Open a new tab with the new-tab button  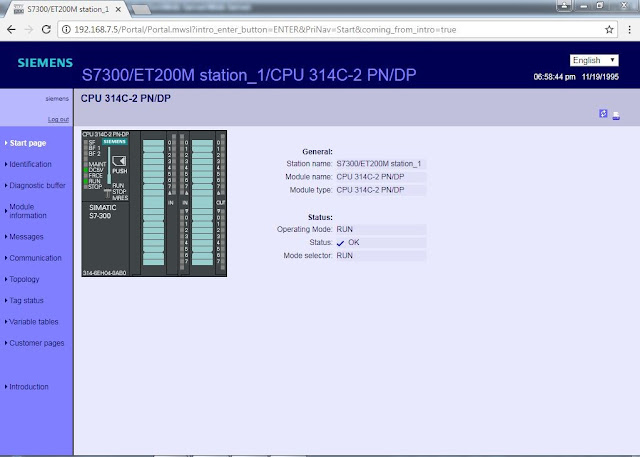(141, 10)
